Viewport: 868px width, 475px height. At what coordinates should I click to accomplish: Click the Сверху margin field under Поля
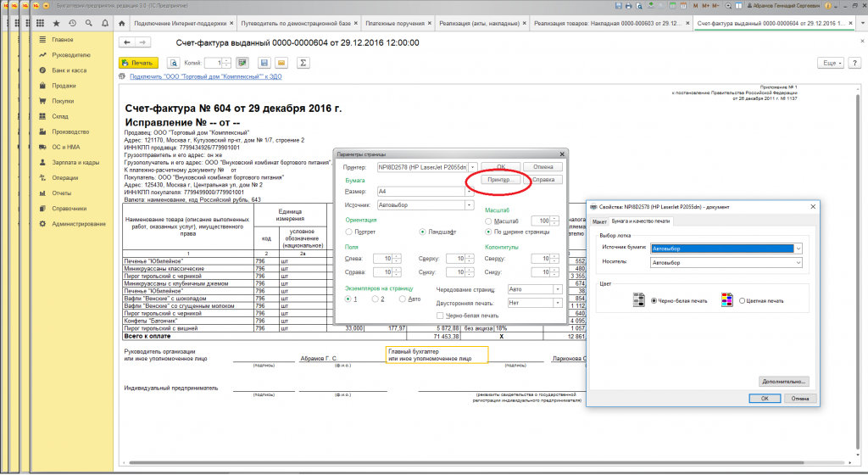pos(455,259)
